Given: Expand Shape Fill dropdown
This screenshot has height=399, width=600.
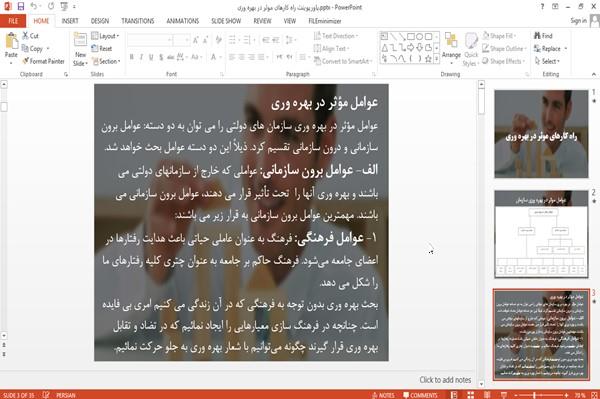Looking at the screenshot, I should [499, 36].
